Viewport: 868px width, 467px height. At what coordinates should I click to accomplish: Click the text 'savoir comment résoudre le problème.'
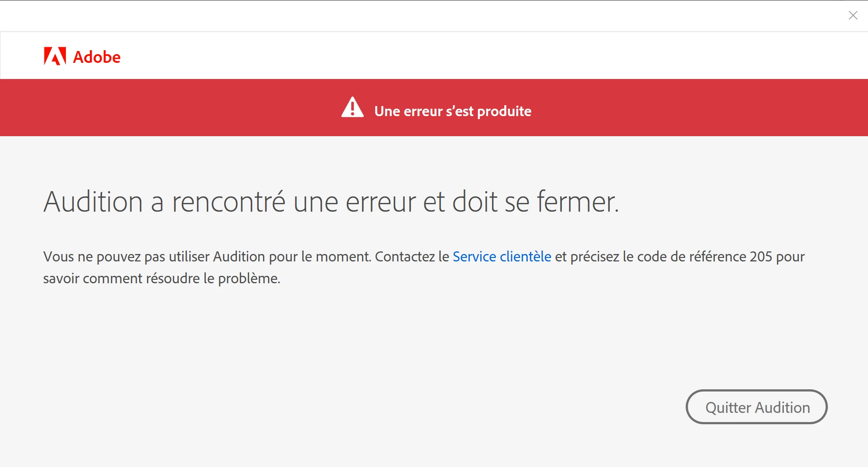pyautogui.click(x=162, y=278)
